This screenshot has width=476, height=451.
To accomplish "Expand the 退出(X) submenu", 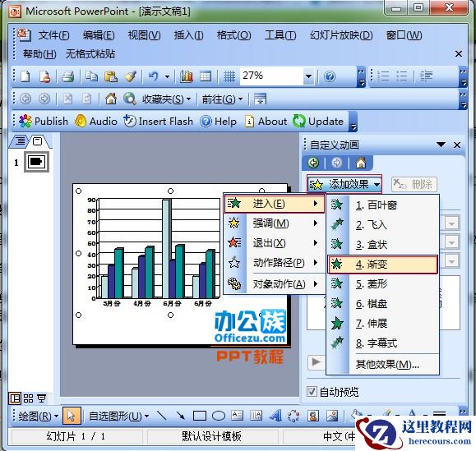I will coord(274,243).
